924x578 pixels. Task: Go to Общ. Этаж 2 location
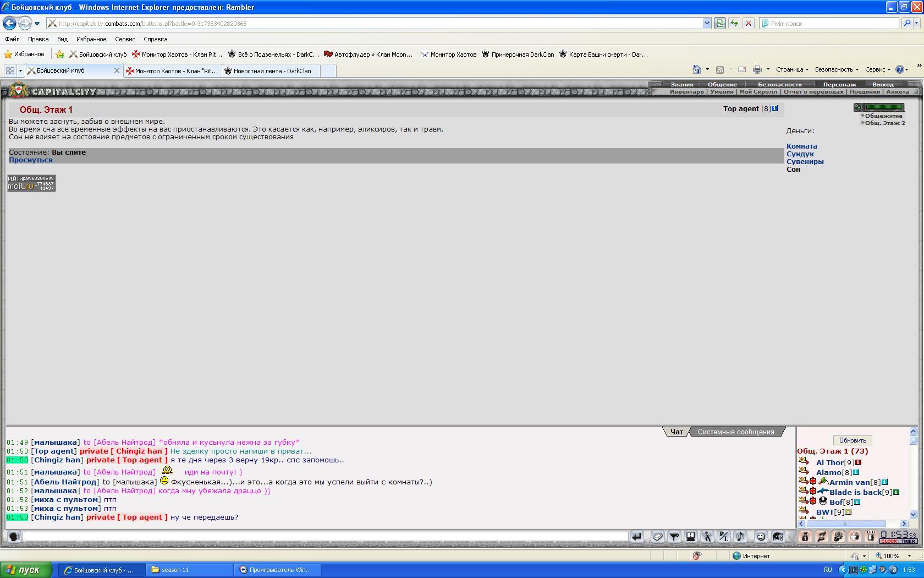click(885, 123)
